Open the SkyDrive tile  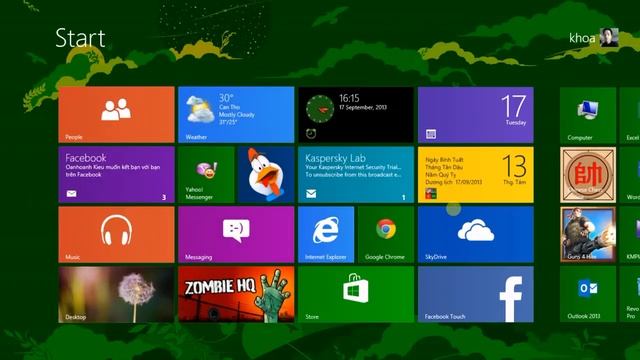click(476, 235)
